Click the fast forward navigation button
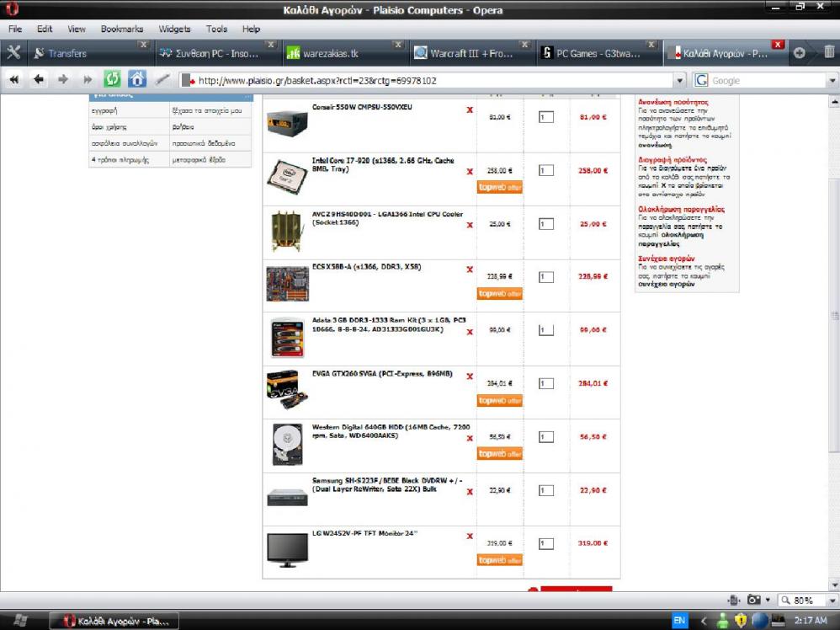Screen dimensions: 840x630 point(88,80)
